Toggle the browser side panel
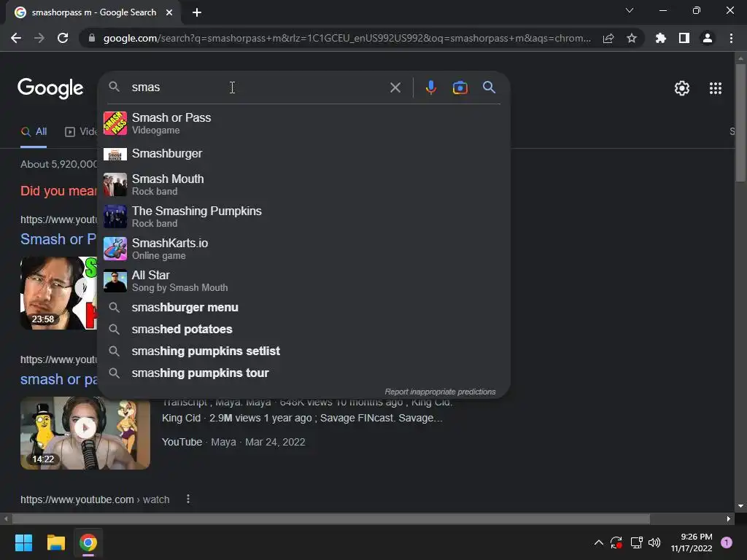This screenshot has height=560, width=747. [x=684, y=38]
